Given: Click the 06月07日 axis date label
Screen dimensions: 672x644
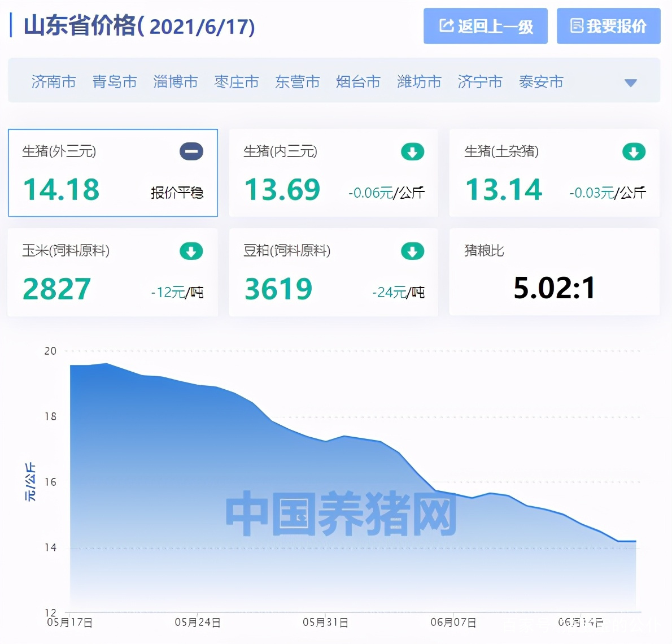Looking at the screenshot, I should click(453, 623).
